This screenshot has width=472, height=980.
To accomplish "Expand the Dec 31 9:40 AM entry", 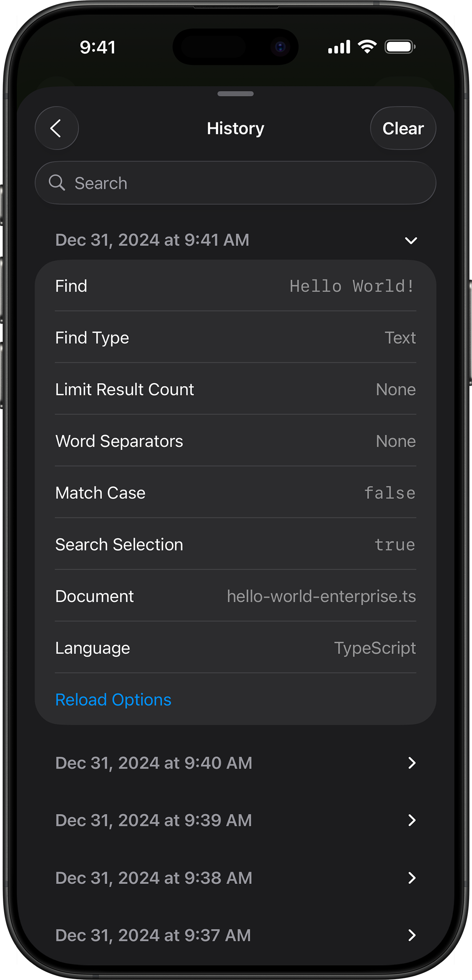I will pyautogui.click(x=235, y=763).
